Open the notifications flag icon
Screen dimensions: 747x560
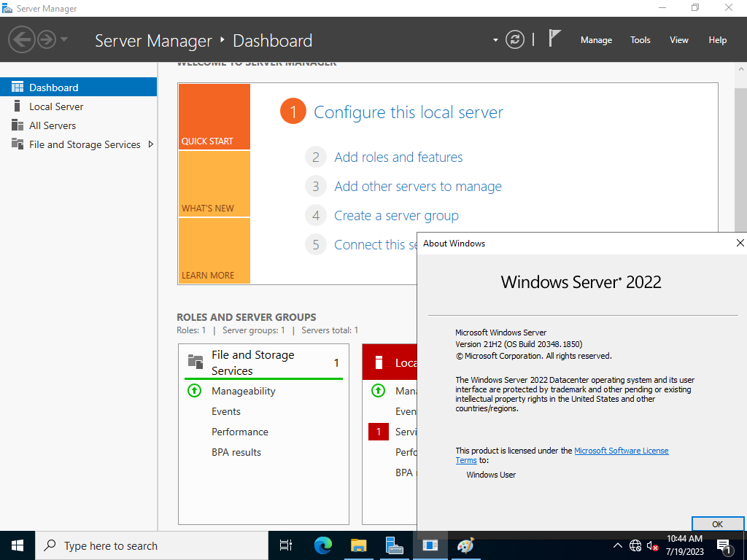[x=554, y=39]
